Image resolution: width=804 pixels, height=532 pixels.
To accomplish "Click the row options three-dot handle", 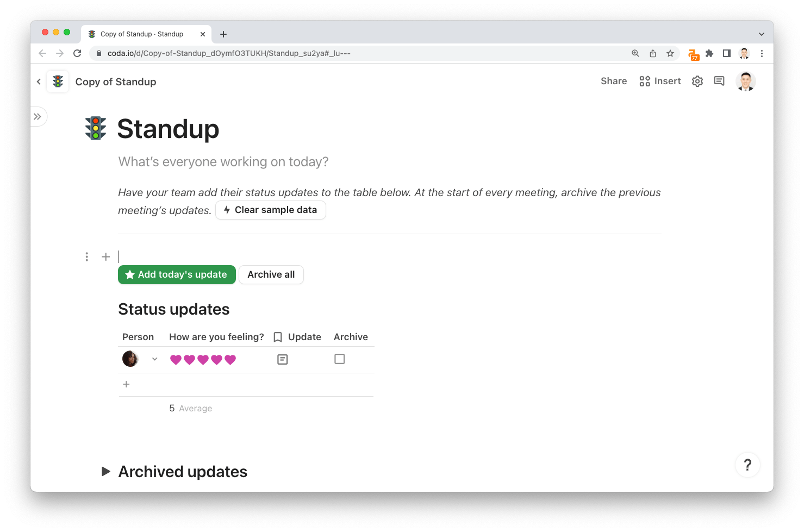I will point(86,256).
